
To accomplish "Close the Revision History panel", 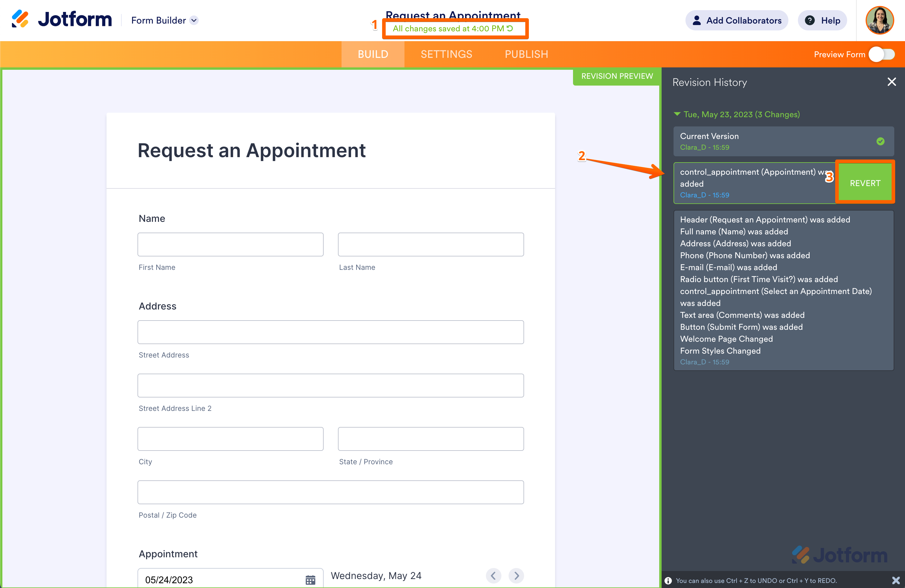I will pos(891,82).
